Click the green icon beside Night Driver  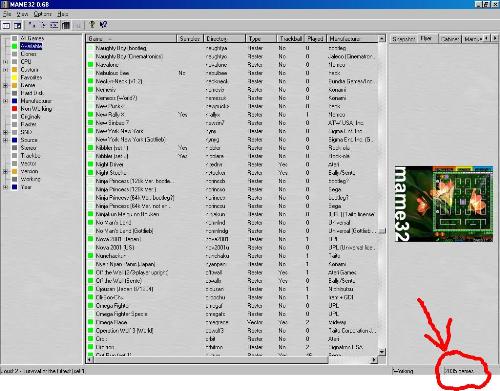[90, 164]
